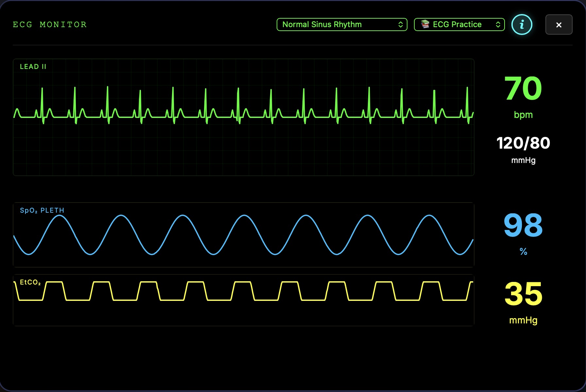Click the books icon in the ECG Practice selector
The width and height of the screenshot is (586, 392).
pos(424,24)
